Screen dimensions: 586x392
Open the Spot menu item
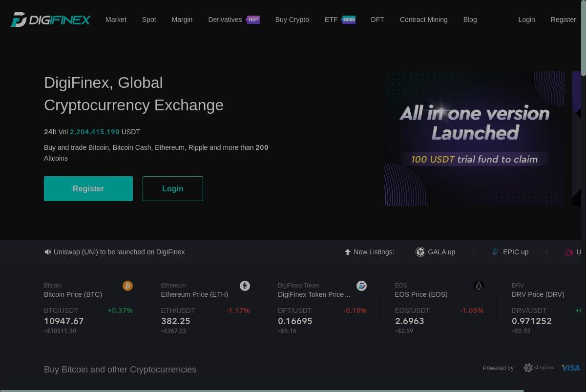coord(149,20)
